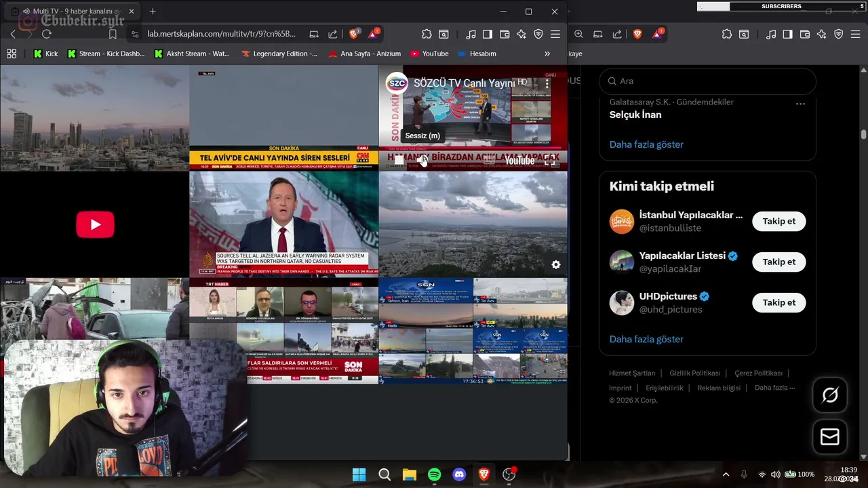868x488 pixels.
Task: Open the Kick bookmark
Action: pyautogui.click(x=45, y=54)
